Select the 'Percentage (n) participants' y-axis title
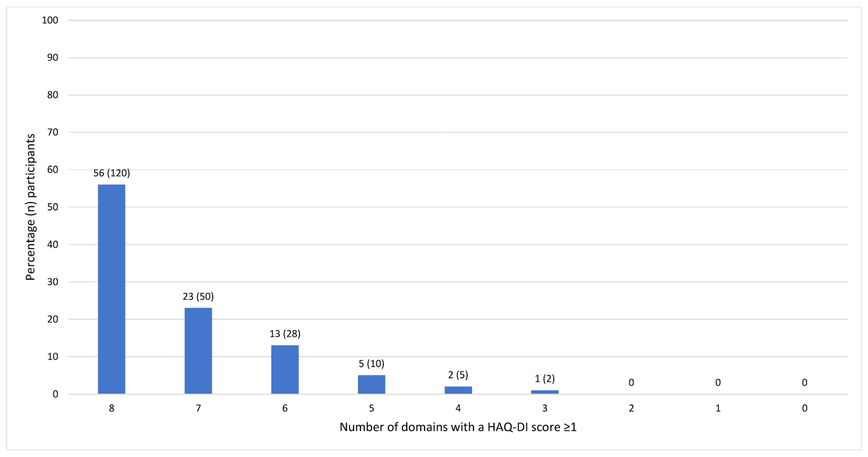Image resolution: width=868 pixels, height=457 pixels. (30, 207)
